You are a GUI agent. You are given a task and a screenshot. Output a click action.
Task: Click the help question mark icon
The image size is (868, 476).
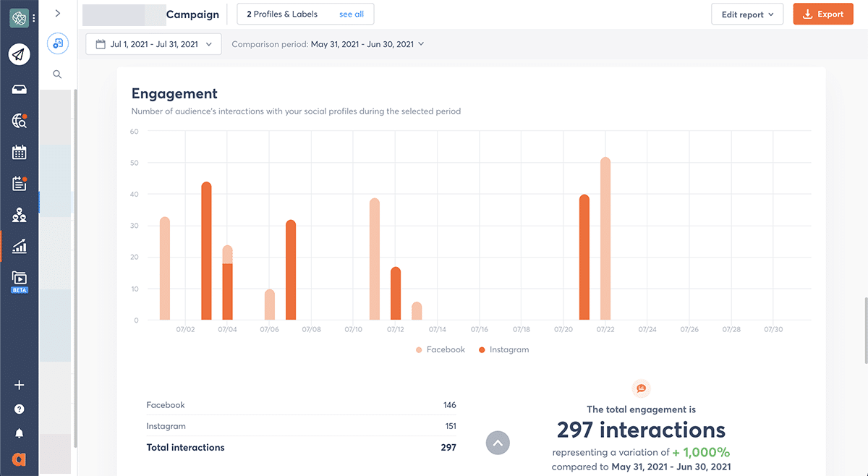point(20,409)
